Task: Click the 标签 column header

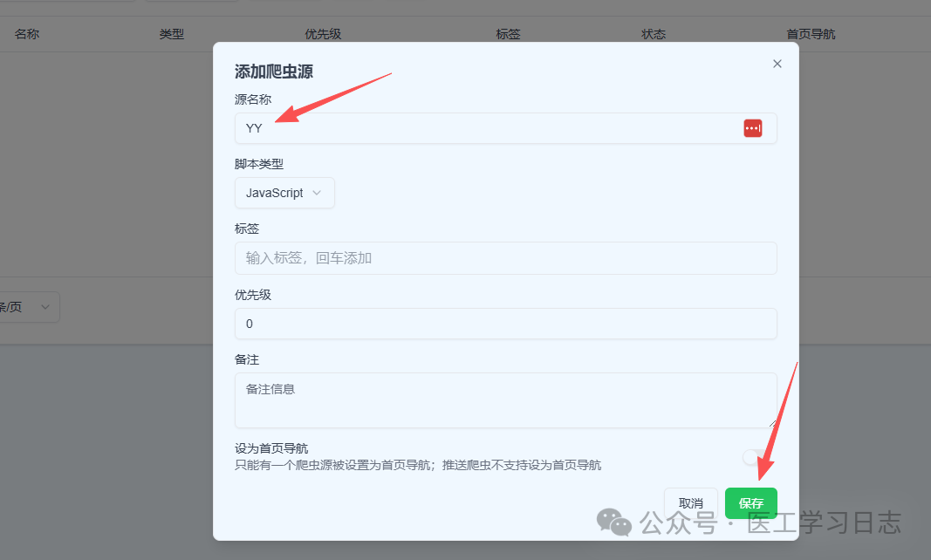Action: (x=508, y=33)
